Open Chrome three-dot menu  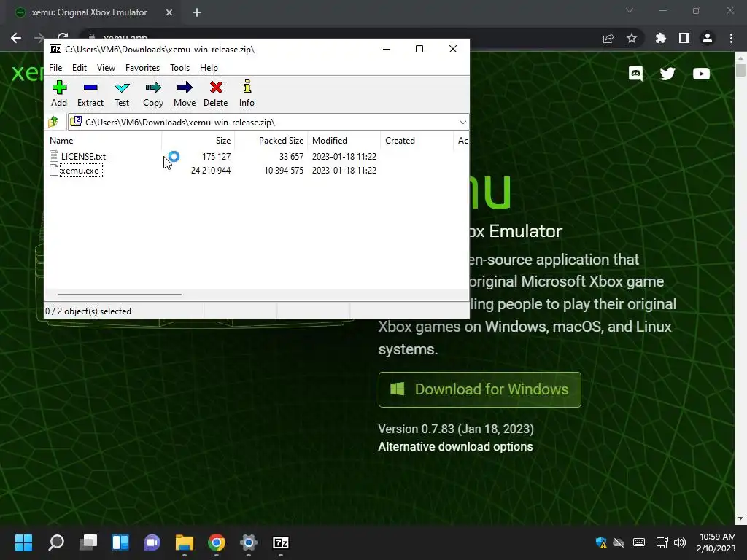731,38
